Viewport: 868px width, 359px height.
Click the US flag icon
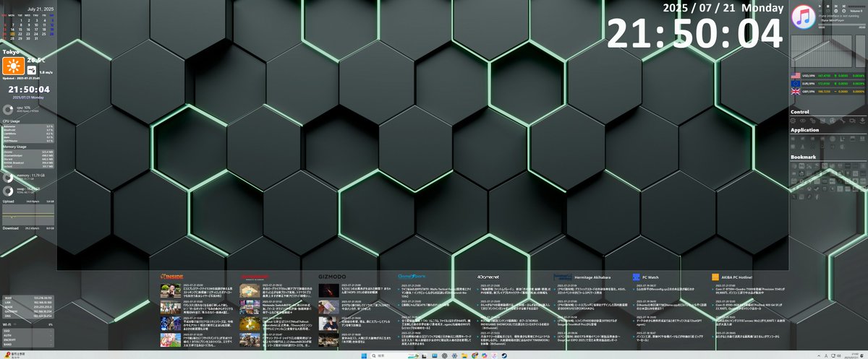[x=796, y=76]
